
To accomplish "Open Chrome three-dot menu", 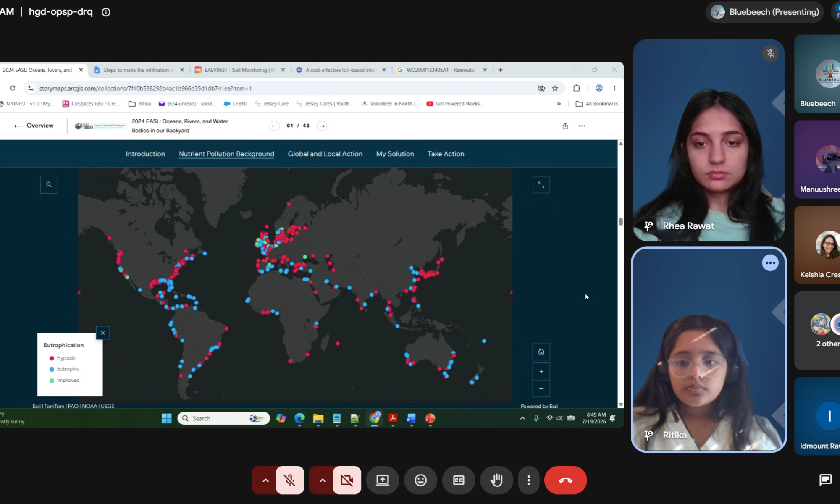I will (x=614, y=88).
